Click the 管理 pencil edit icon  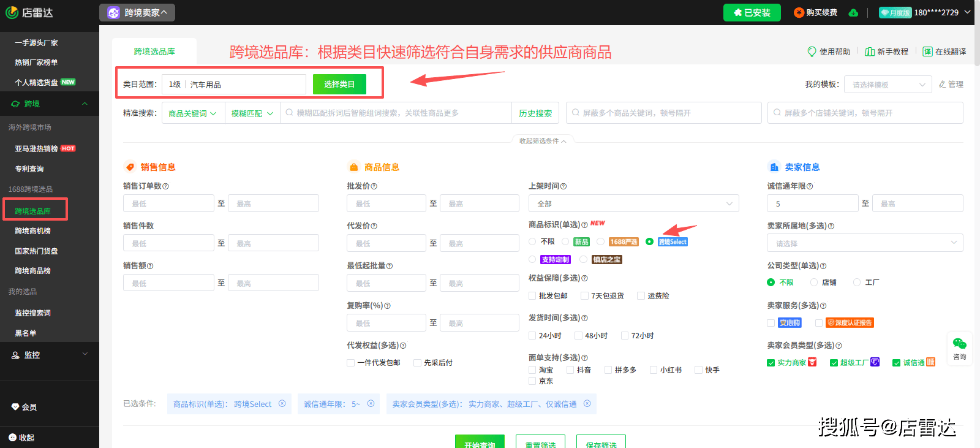(x=942, y=84)
